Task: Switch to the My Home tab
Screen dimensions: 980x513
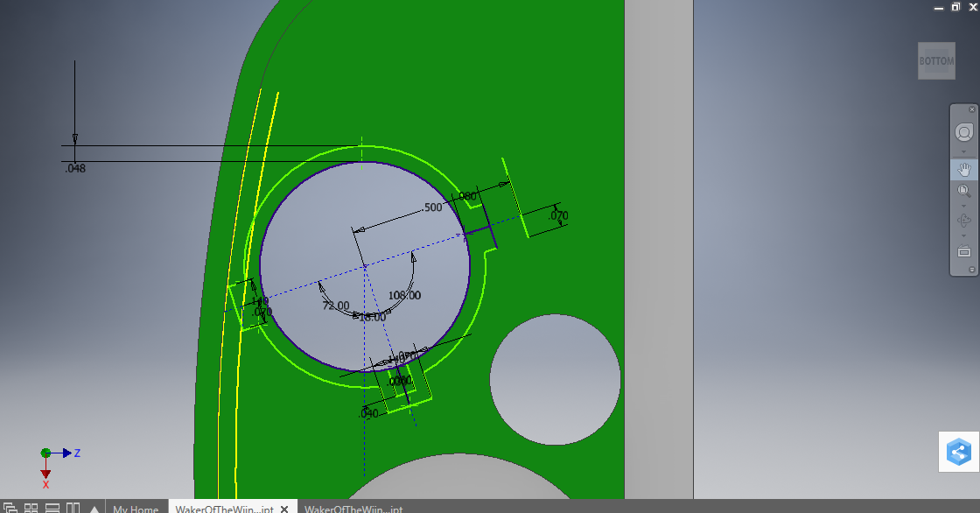Action: (x=136, y=508)
